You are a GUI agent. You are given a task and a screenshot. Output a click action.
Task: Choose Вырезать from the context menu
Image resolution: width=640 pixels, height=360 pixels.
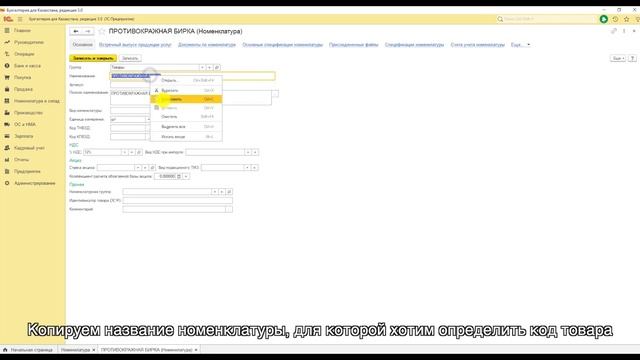186,90
